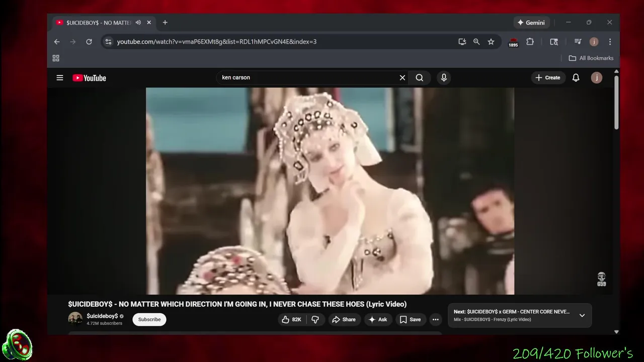The height and width of the screenshot is (362, 644).
Task: Click the Ask button
Action: [x=378, y=319]
